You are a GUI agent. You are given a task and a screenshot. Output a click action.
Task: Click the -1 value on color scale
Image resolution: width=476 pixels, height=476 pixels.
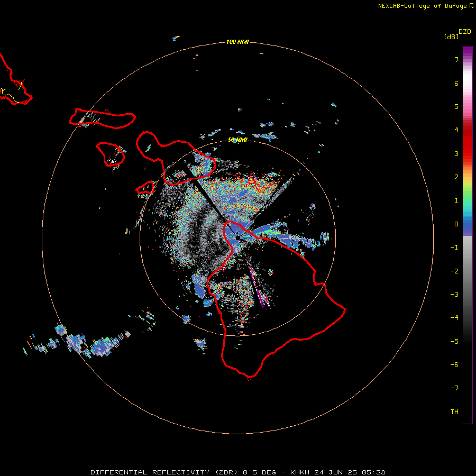coord(454,248)
